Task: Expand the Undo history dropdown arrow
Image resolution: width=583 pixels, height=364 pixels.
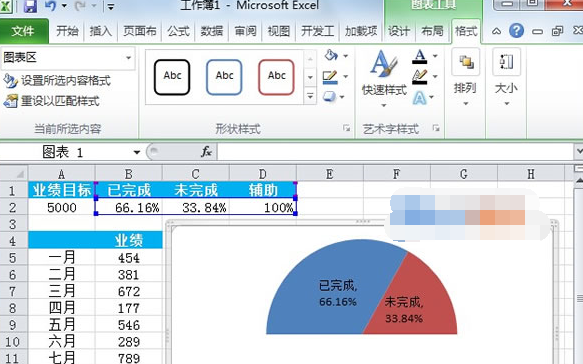Action: tap(64, 6)
